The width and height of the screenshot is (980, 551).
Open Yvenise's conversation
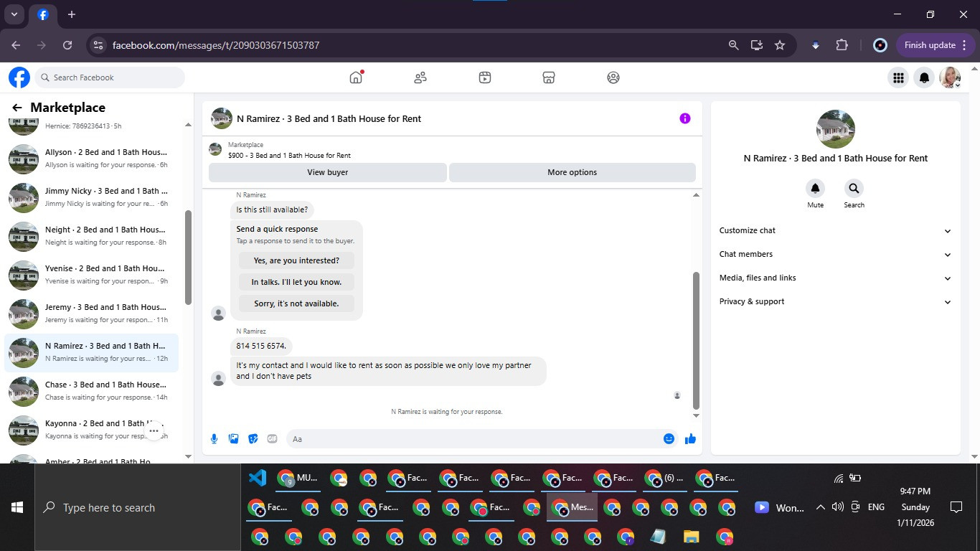pos(92,275)
